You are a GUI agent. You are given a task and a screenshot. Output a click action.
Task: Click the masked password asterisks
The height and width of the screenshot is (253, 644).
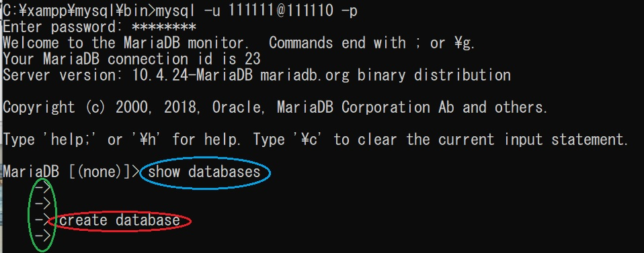pyautogui.click(x=164, y=27)
